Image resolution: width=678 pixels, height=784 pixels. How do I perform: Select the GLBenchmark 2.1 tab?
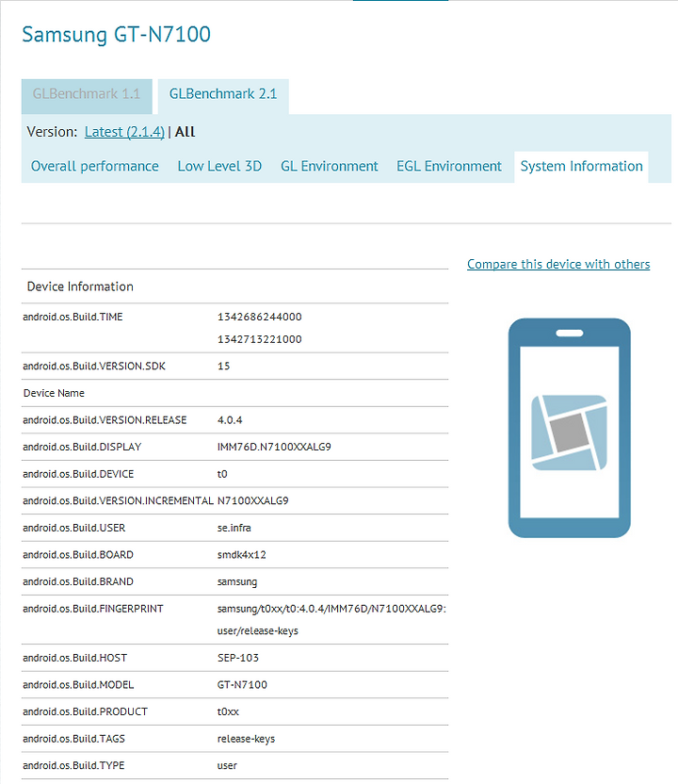pos(223,94)
